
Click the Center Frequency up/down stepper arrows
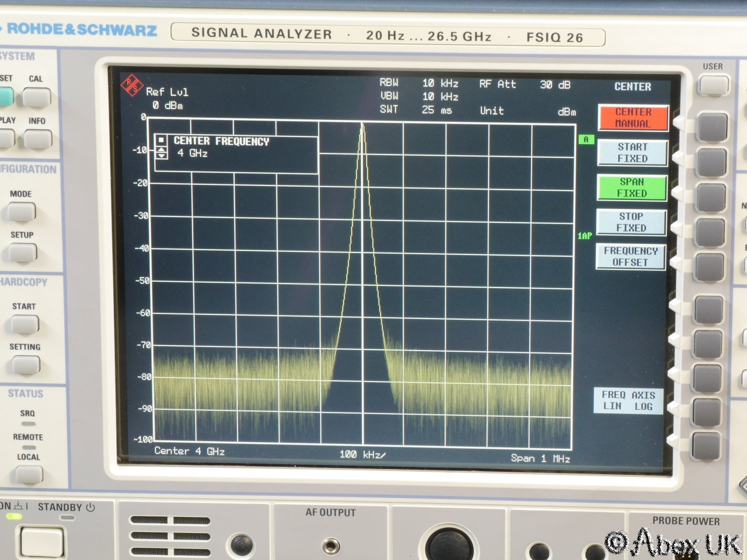pos(162,153)
